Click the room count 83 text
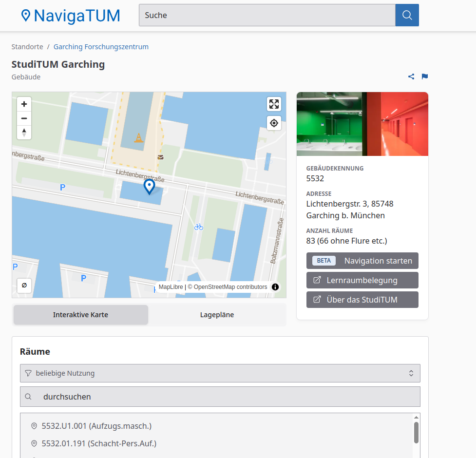 click(x=347, y=241)
